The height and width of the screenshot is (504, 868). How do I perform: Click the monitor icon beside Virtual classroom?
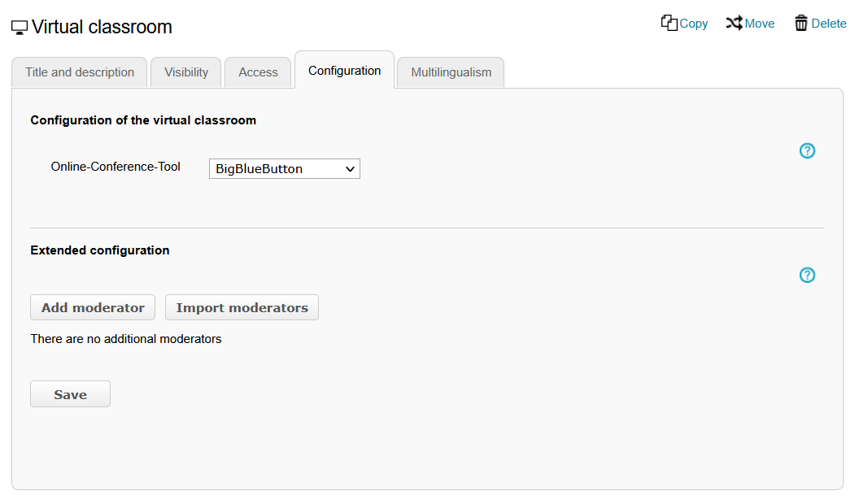(18, 25)
